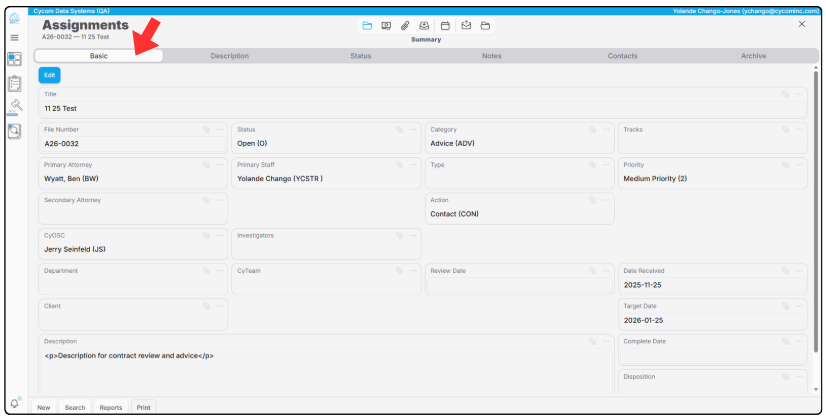Open the Category field more-options menu

pos(606,129)
